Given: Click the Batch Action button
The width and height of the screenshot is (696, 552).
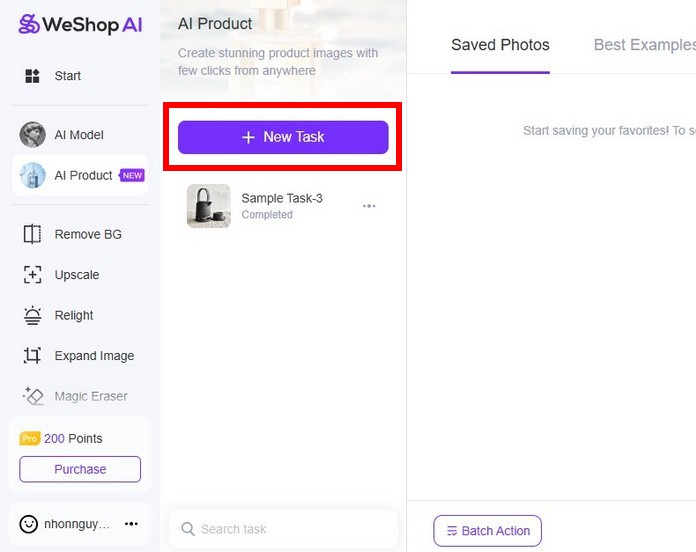Looking at the screenshot, I should point(487,530).
